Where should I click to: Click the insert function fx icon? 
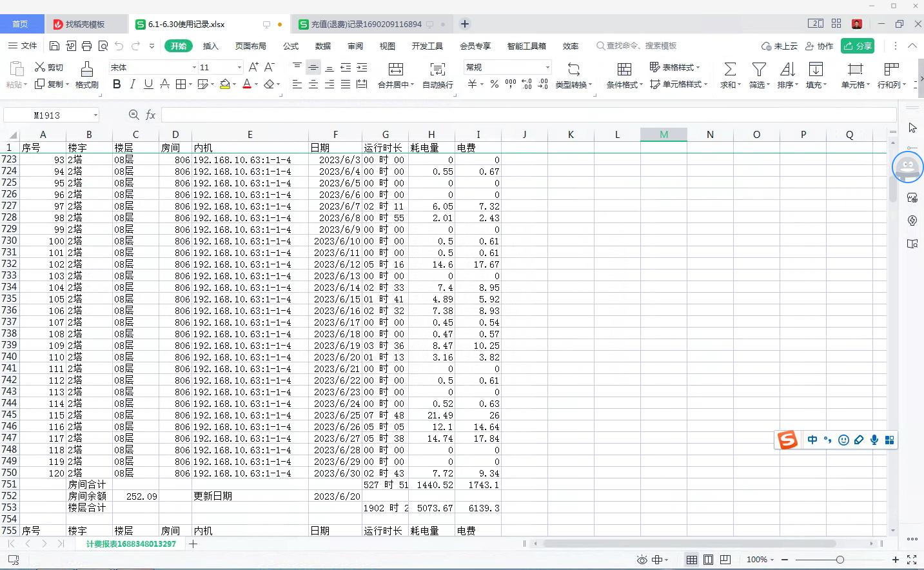tap(151, 115)
